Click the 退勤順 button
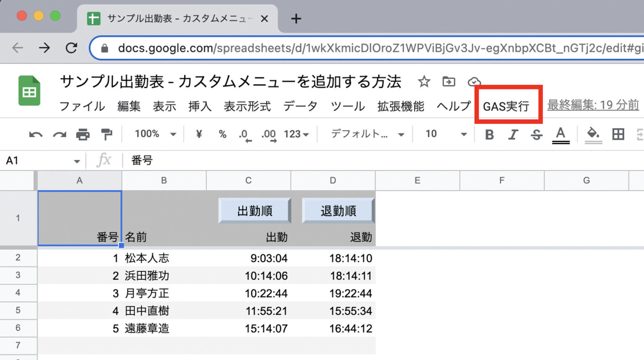 (x=338, y=211)
